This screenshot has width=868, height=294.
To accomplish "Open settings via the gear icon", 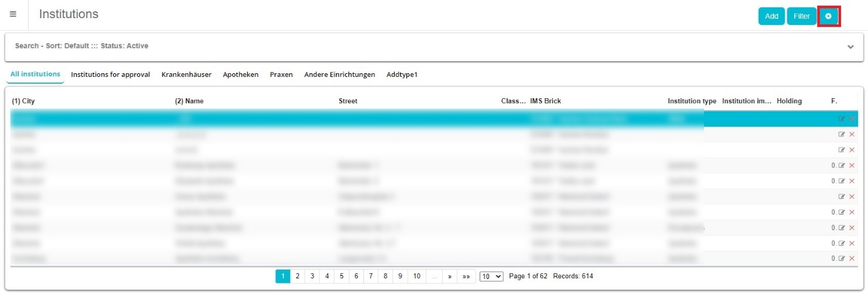I will [x=828, y=16].
